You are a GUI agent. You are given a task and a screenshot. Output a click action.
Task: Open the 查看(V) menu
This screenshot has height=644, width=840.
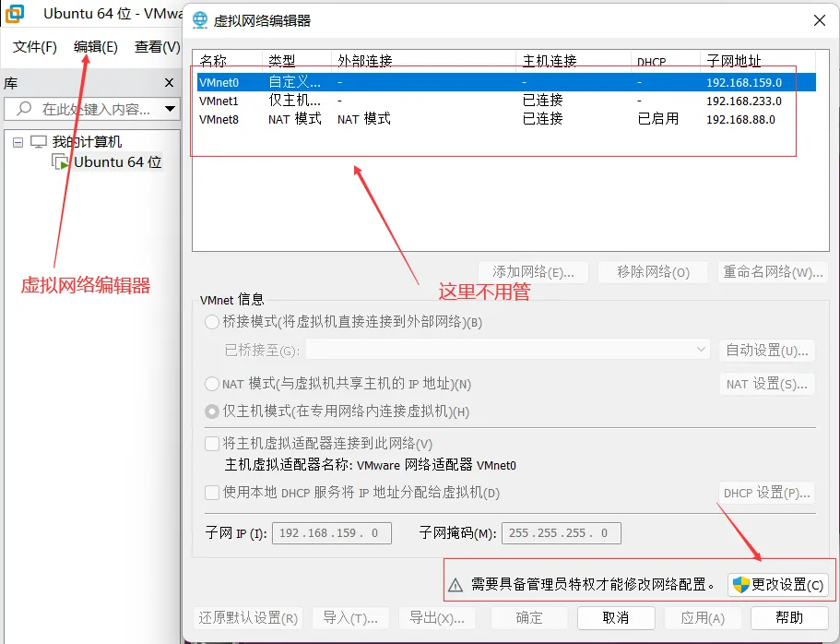(157, 47)
